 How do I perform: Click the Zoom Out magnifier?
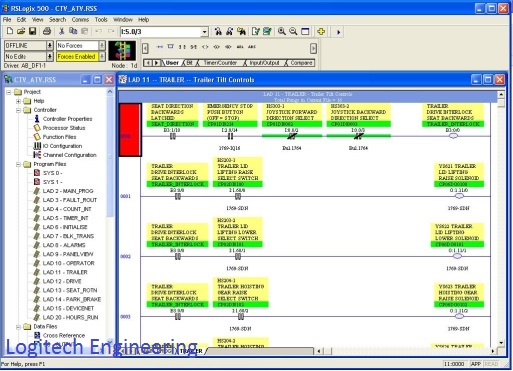pos(293,31)
